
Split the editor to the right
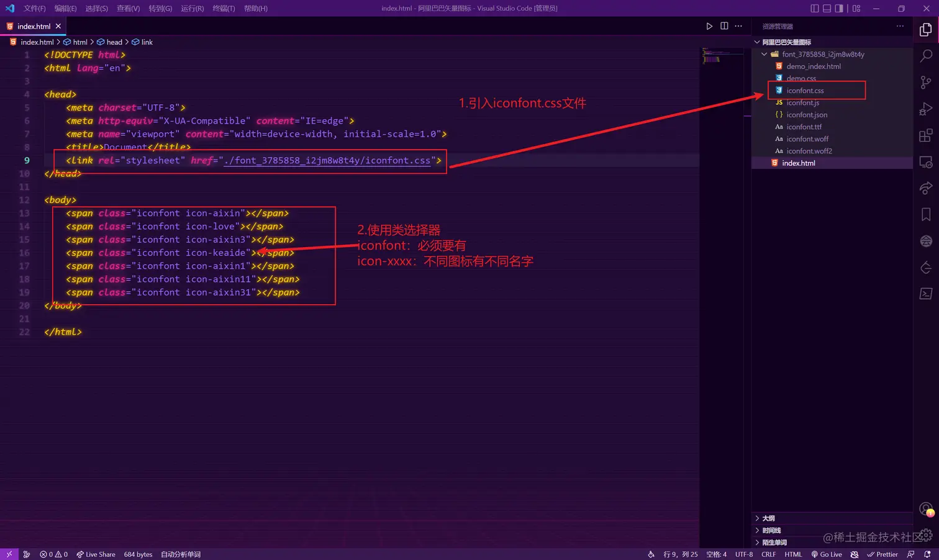[x=724, y=26]
